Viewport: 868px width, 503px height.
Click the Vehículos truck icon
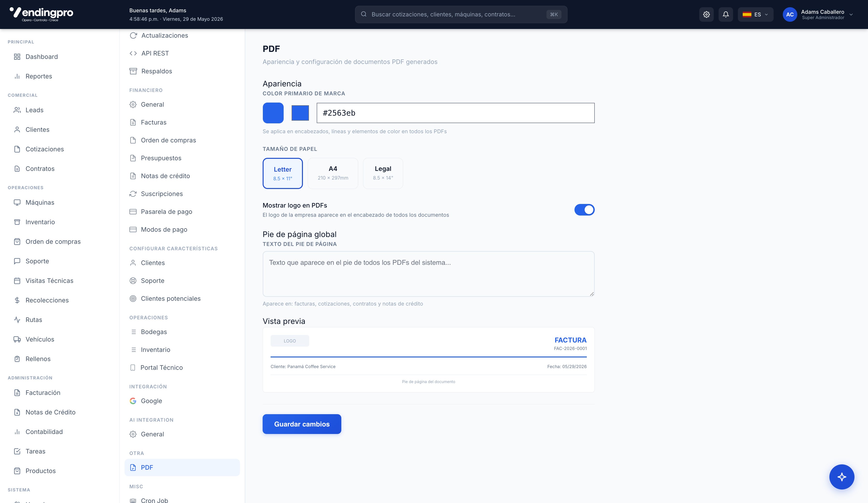[17, 339]
